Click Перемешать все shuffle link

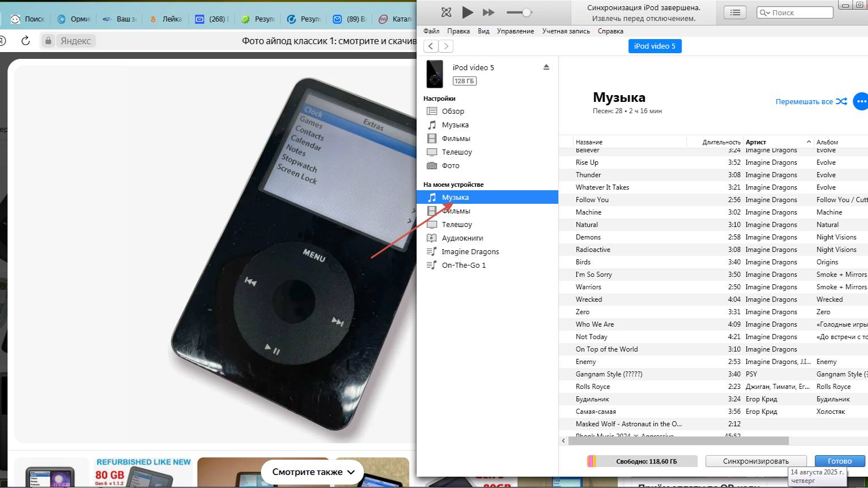click(x=811, y=102)
